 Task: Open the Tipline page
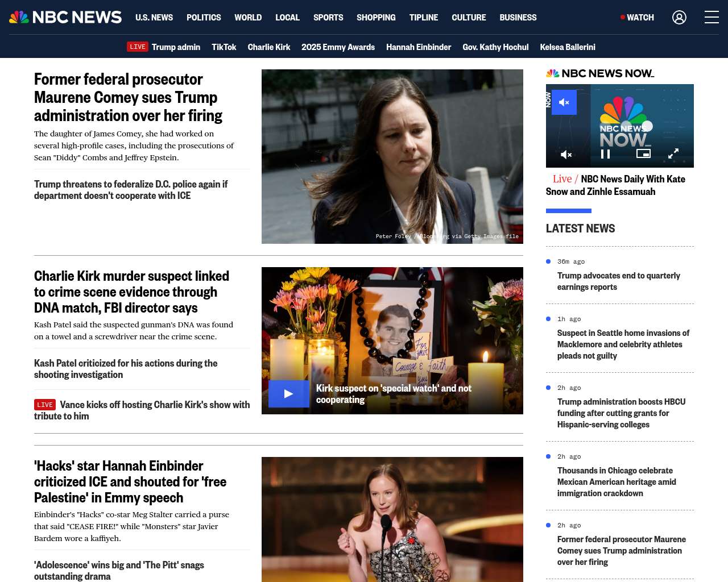point(424,18)
